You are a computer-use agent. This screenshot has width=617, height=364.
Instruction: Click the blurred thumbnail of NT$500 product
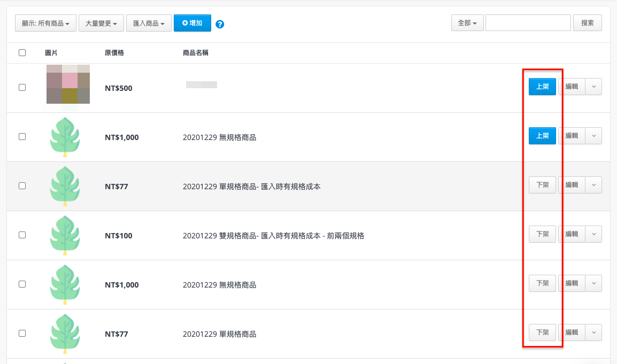click(x=68, y=84)
